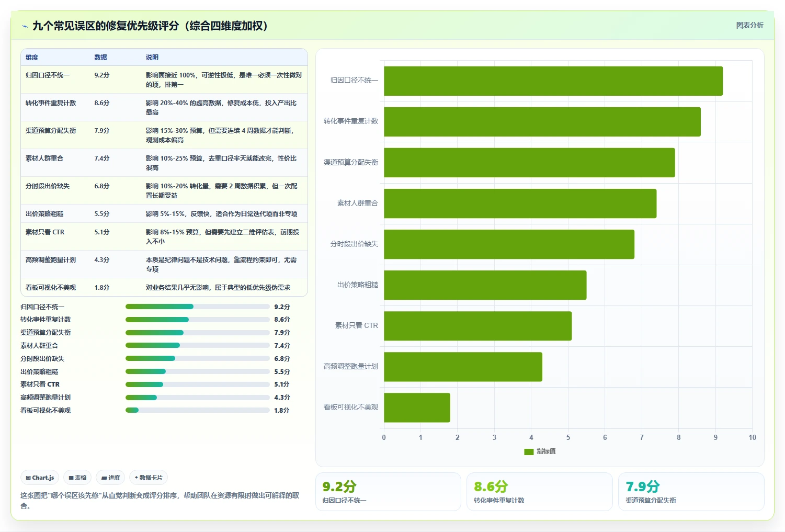
Task: Click the 看板可视化不美观 chart bar
Action: coord(417,408)
